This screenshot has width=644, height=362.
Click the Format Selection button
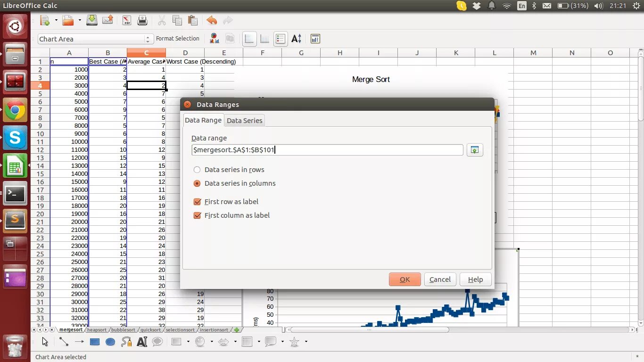pos(178,39)
